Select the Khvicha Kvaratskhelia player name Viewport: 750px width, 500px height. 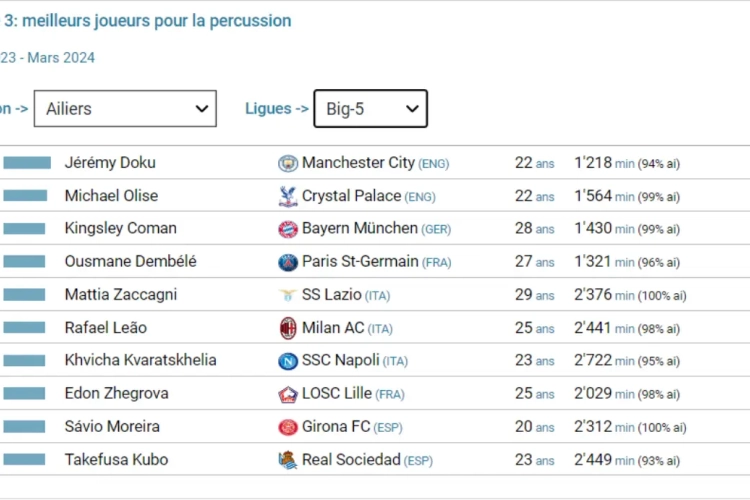coord(141,360)
